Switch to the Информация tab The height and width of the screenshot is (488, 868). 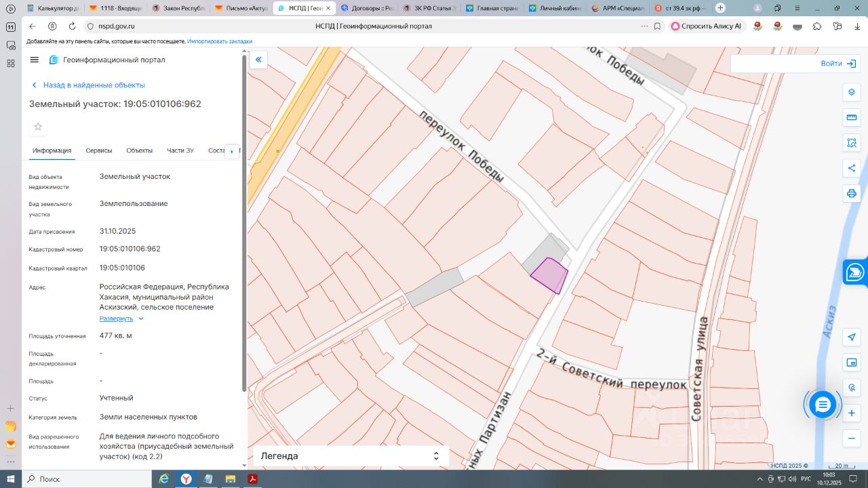click(52, 150)
